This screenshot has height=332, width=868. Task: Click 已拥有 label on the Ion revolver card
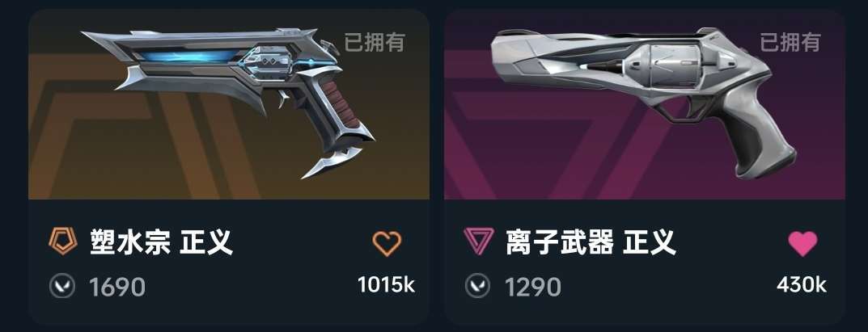point(790,42)
